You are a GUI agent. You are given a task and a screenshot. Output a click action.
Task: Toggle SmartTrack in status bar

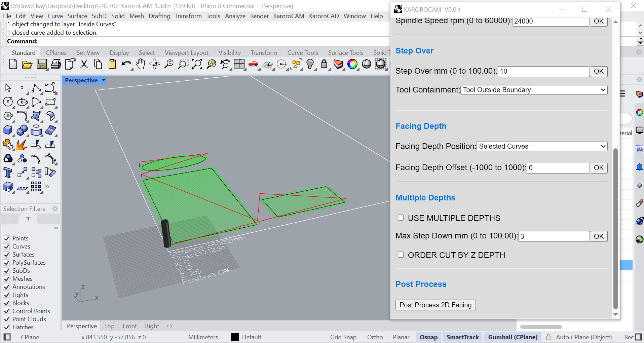pos(462,337)
